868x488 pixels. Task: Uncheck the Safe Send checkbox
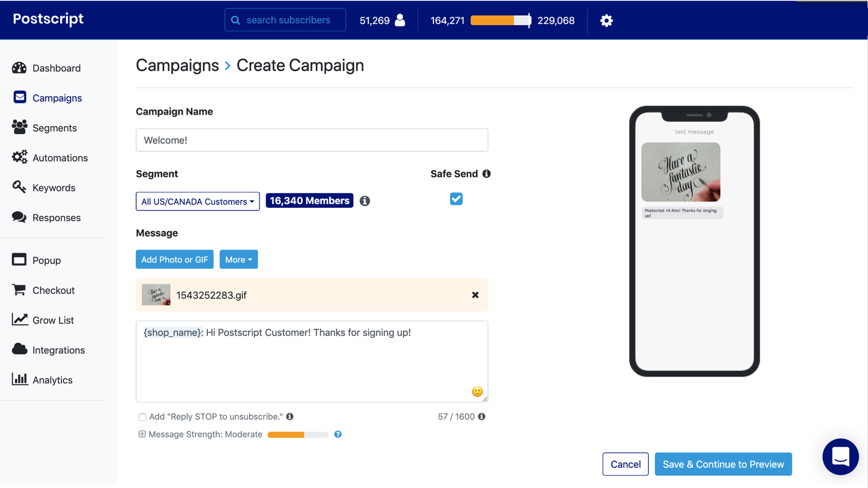point(456,199)
